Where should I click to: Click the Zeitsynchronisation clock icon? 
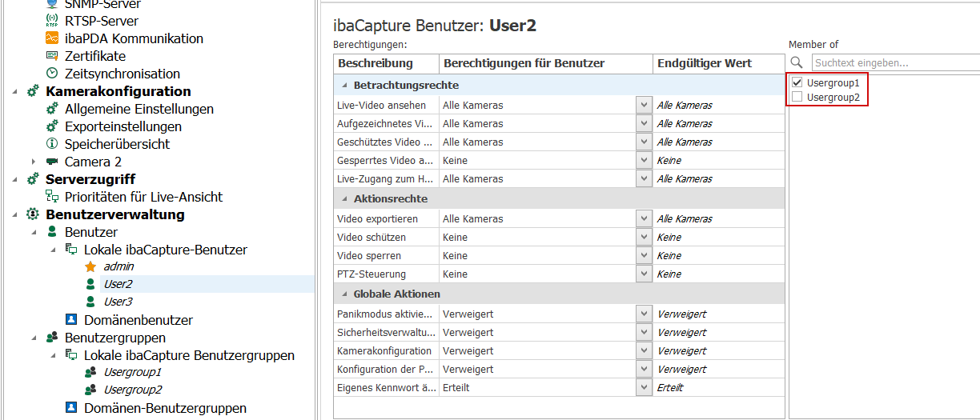coord(52,74)
